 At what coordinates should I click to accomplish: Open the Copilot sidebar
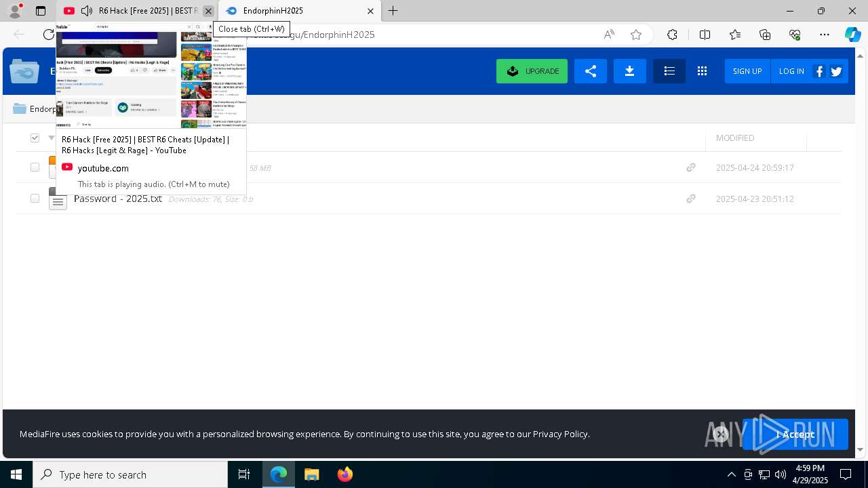coord(852,35)
